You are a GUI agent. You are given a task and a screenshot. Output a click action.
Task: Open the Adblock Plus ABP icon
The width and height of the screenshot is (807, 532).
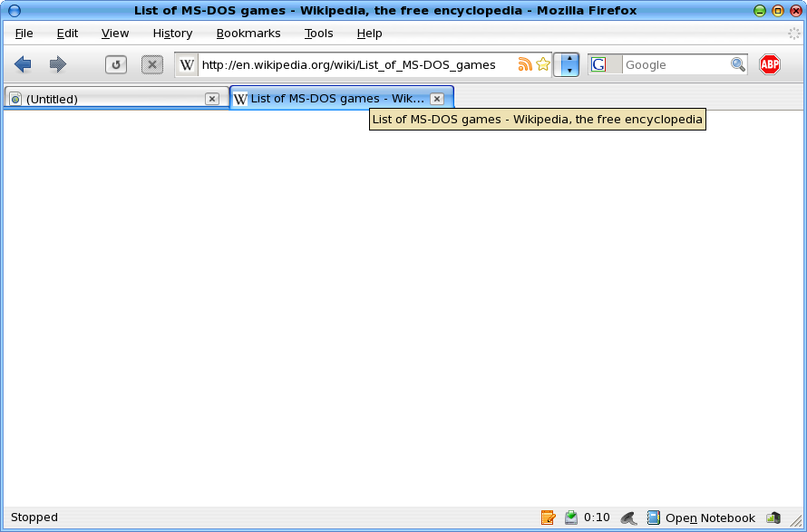pyautogui.click(x=770, y=64)
